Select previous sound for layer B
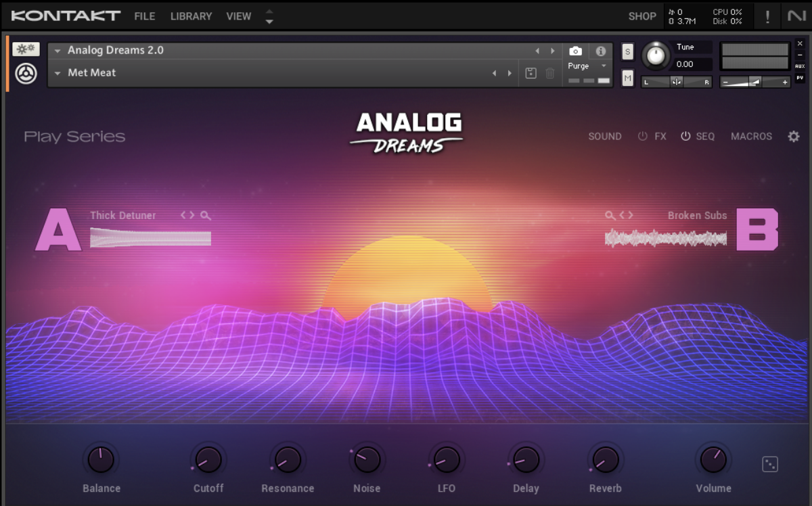 [x=623, y=215]
